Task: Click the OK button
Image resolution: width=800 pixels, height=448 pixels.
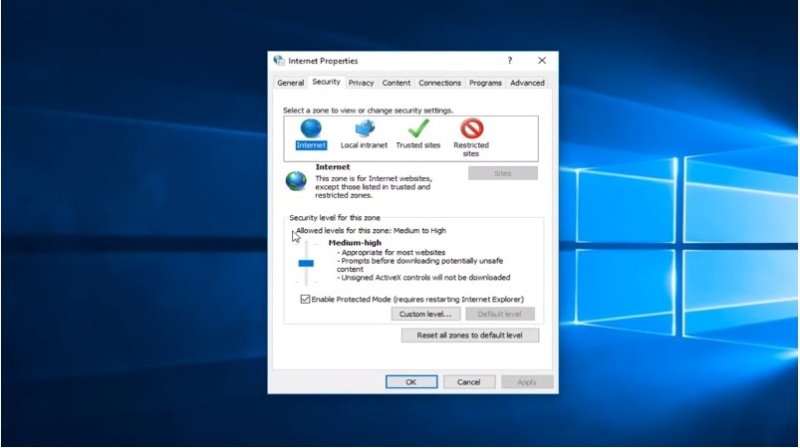Action: coord(411,382)
